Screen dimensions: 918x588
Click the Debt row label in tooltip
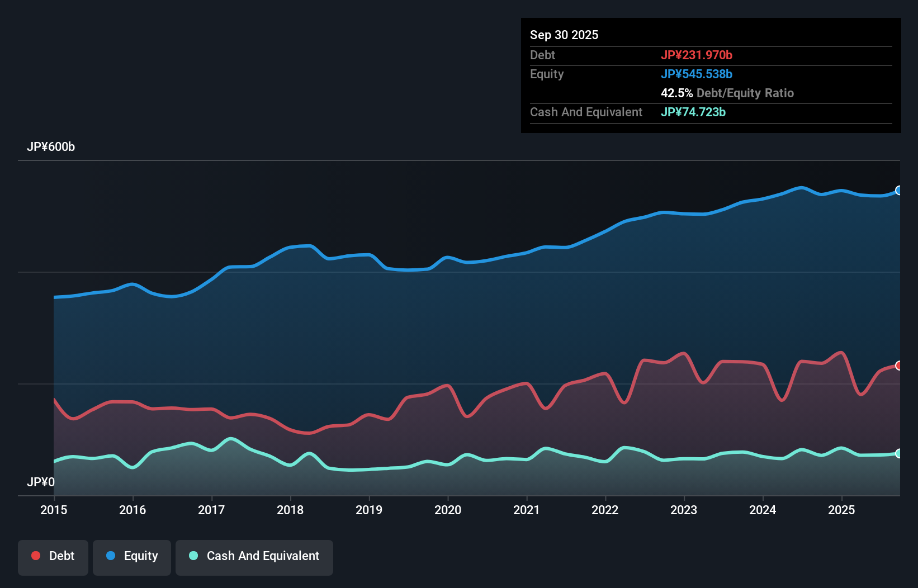[542, 55]
